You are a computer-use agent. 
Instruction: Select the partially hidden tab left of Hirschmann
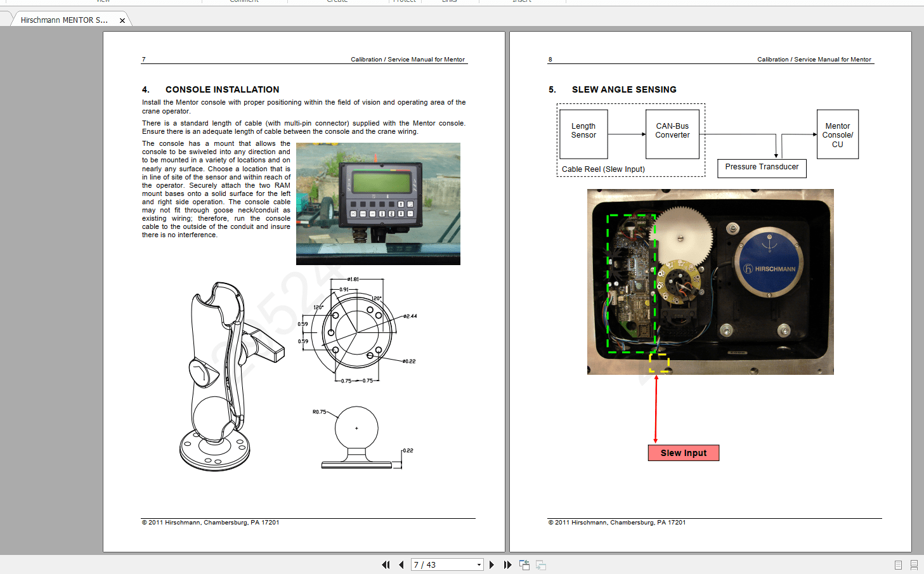click(5, 18)
